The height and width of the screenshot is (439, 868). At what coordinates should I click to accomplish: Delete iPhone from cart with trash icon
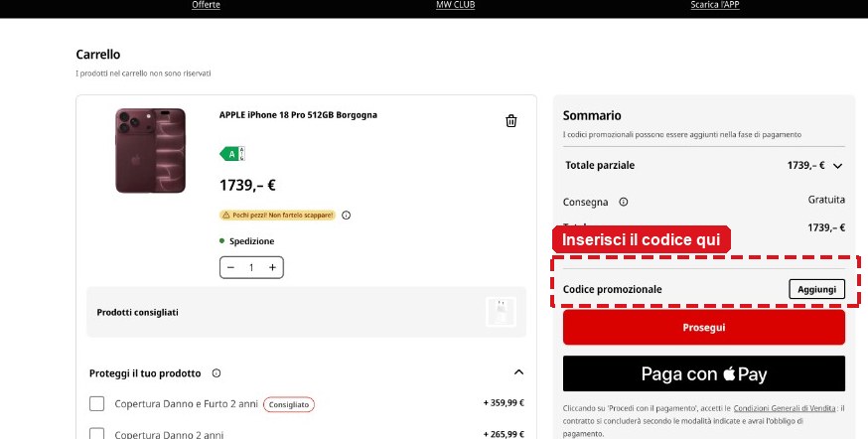pyautogui.click(x=510, y=121)
